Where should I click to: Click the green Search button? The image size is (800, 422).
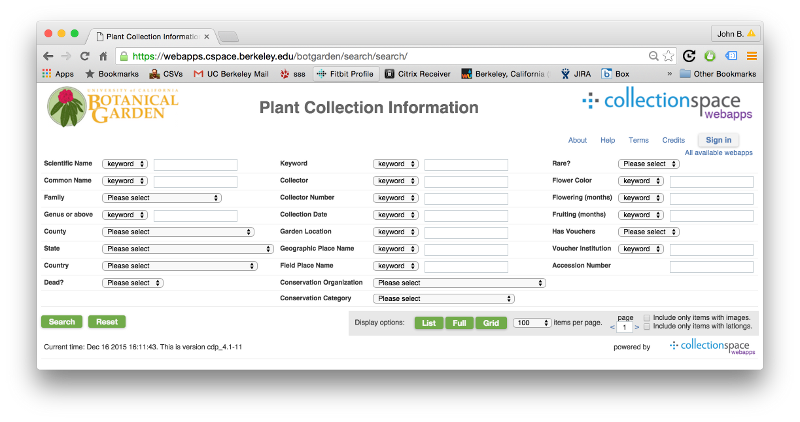(x=62, y=322)
